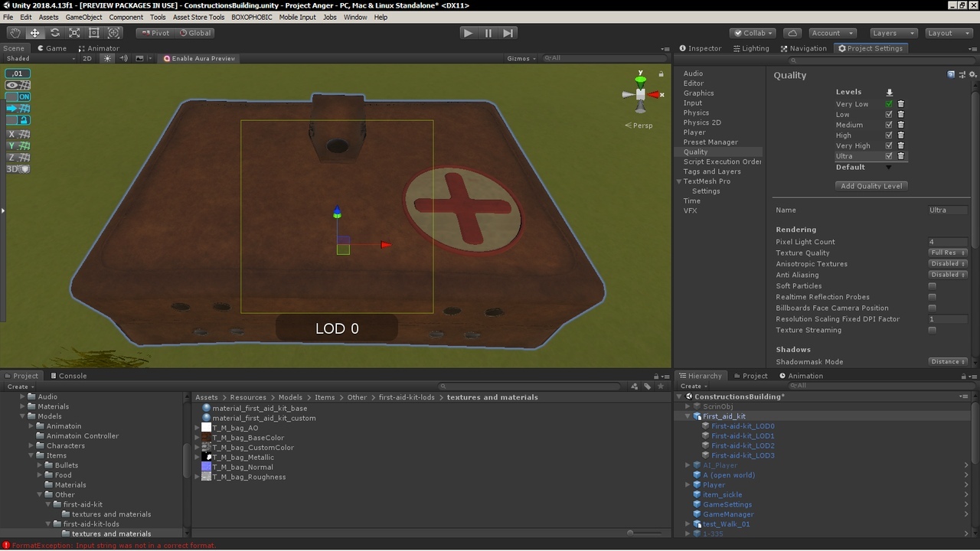Select the Z axis grid button
Viewport: 980px width, 551px height.
tap(18, 158)
